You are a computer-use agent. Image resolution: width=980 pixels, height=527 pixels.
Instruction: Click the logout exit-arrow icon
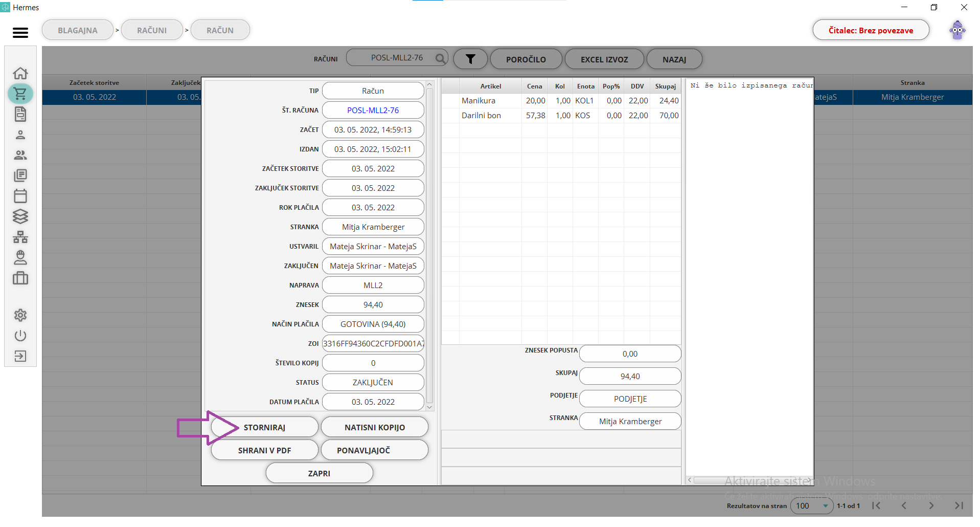point(20,356)
